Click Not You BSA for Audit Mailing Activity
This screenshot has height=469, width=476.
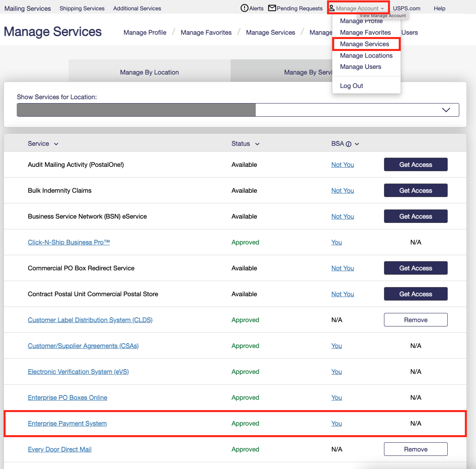click(343, 165)
